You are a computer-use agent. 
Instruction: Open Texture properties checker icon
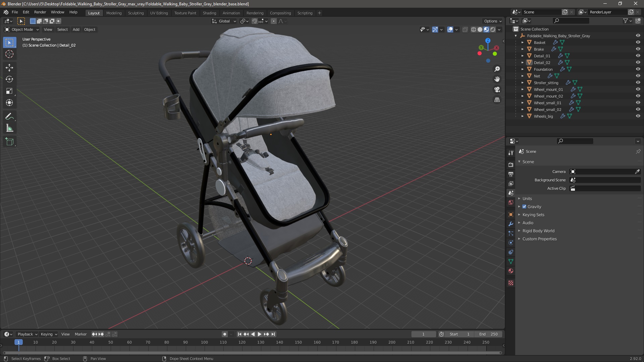511,283
